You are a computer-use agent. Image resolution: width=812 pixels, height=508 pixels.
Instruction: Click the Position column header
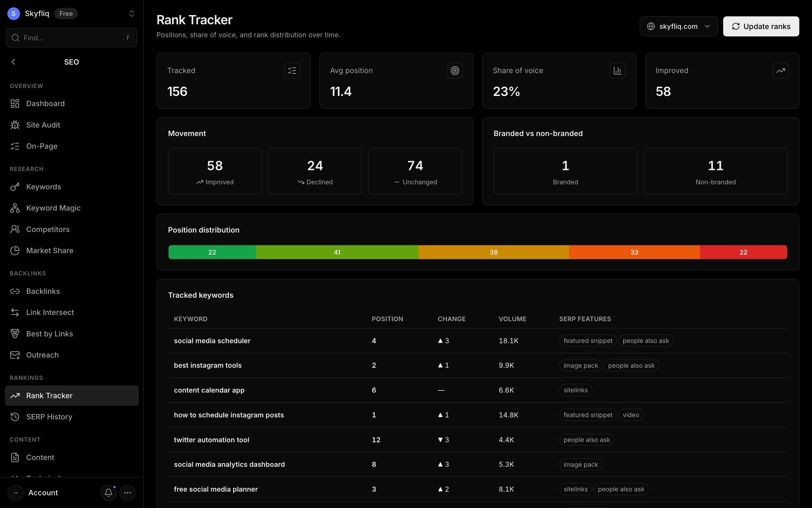click(387, 319)
